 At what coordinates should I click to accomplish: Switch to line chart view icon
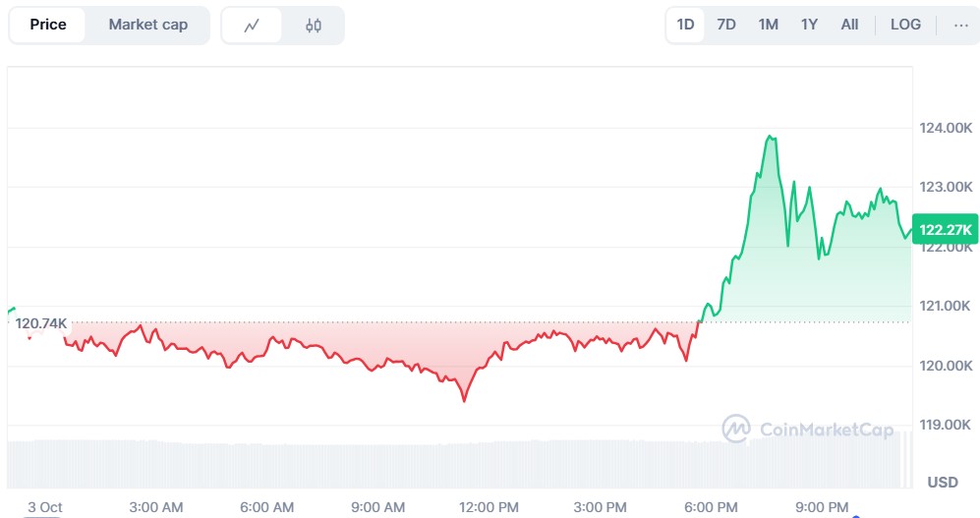click(x=252, y=26)
